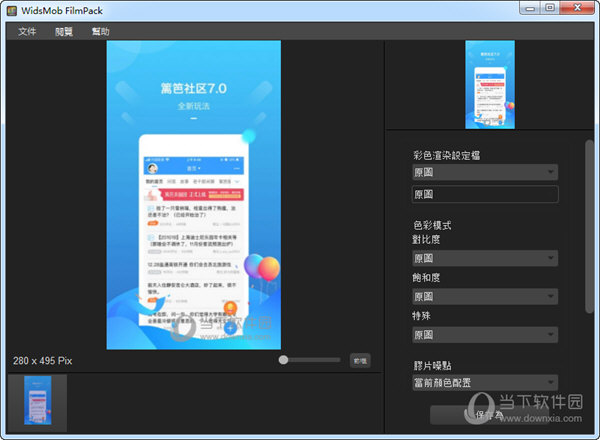This screenshot has height=440, width=600.
Task: Minimize the WidsMob FilmPack window
Action: (x=530, y=8)
